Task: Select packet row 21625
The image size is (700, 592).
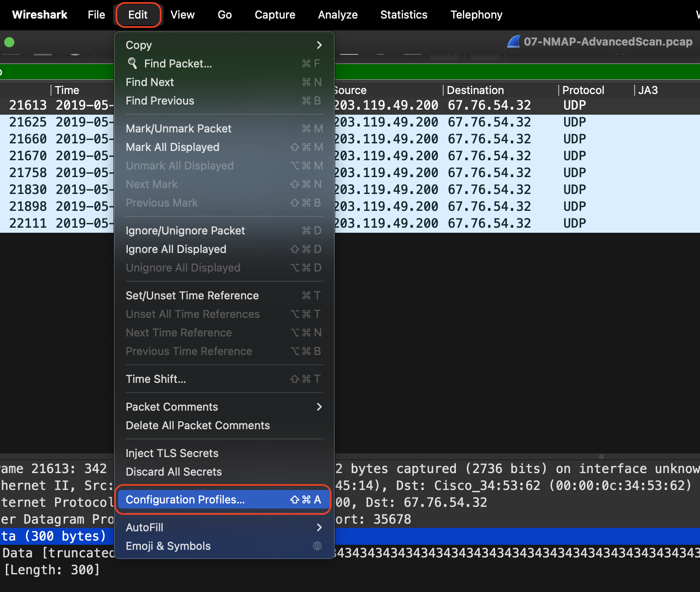Action: coord(350,123)
